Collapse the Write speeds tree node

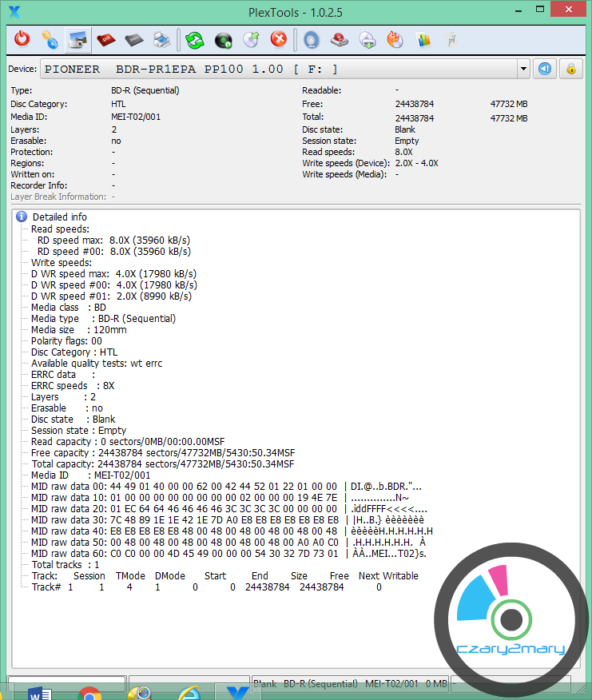(61, 262)
